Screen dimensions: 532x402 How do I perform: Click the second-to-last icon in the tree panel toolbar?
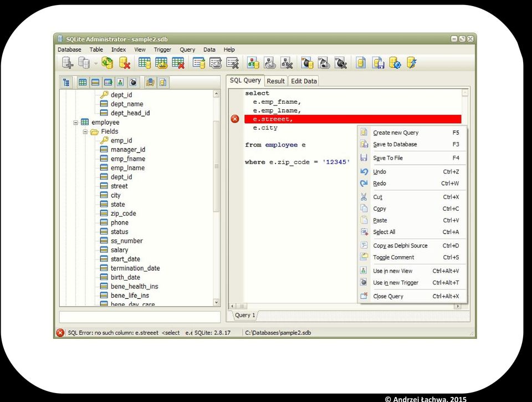150,82
